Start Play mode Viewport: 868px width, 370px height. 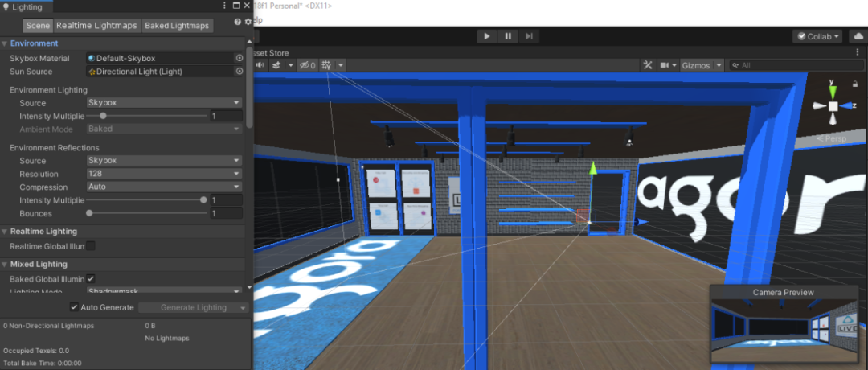pyautogui.click(x=487, y=36)
